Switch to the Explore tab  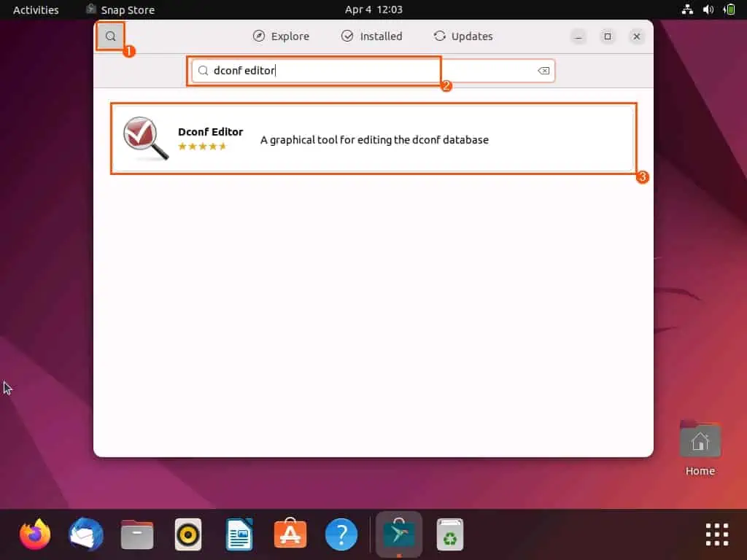click(x=281, y=36)
